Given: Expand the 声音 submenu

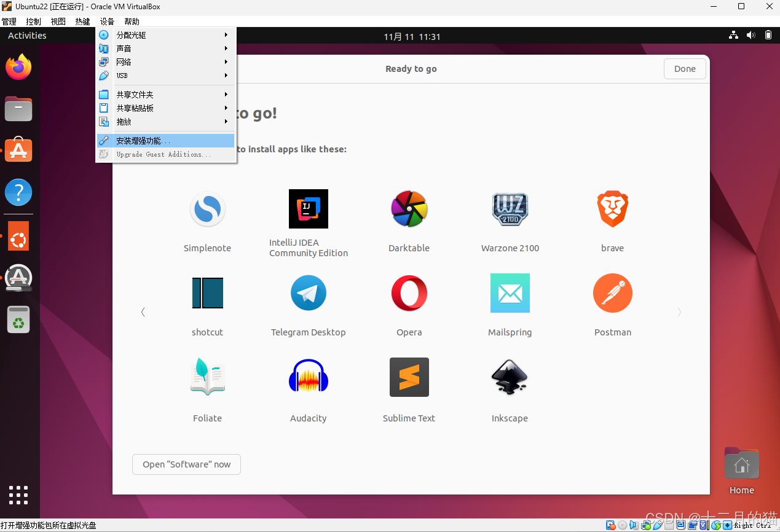Looking at the screenshot, I should click(165, 49).
